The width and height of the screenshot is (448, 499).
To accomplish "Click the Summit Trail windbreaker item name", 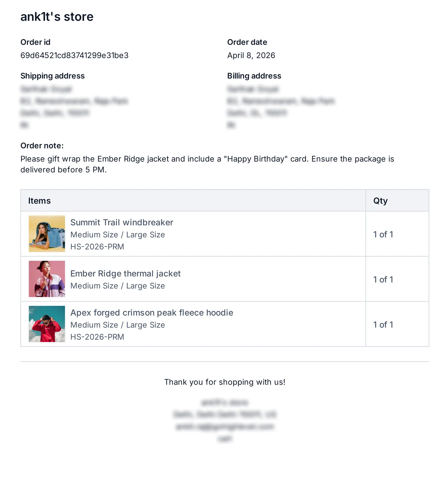I will point(122,222).
